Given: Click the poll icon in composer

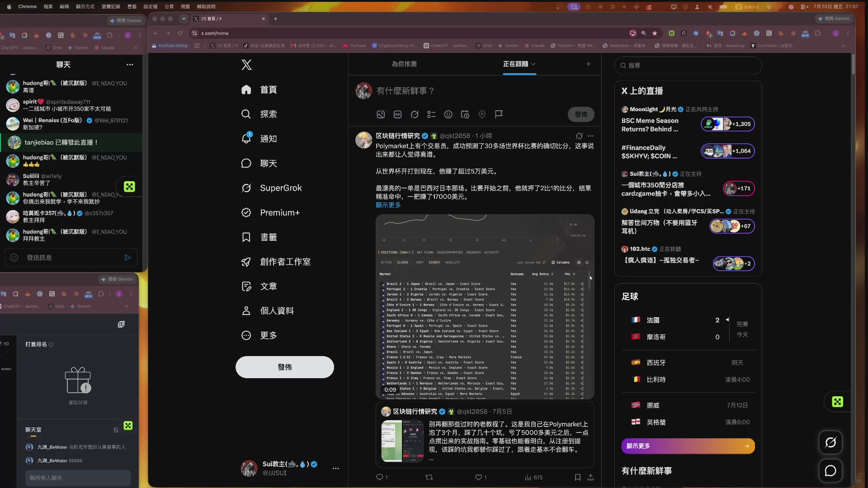Looking at the screenshot, I should pyautogui.click(x=431, y=114).
